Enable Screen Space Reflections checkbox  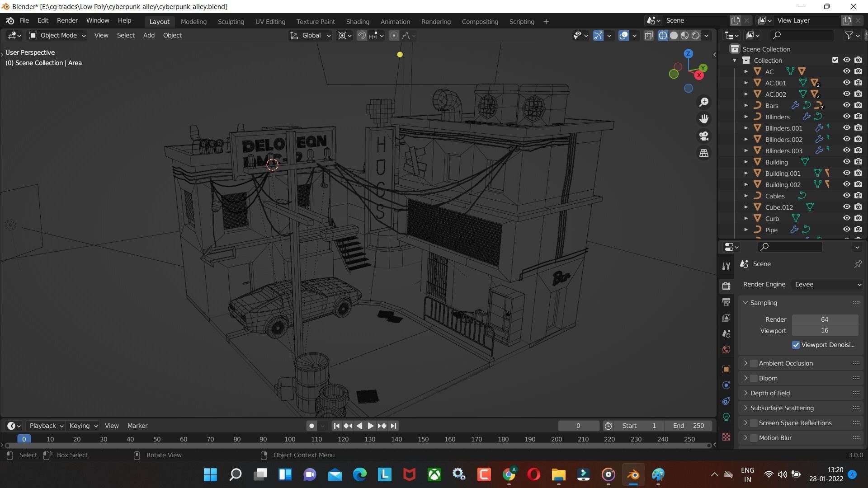pos(754,423)
